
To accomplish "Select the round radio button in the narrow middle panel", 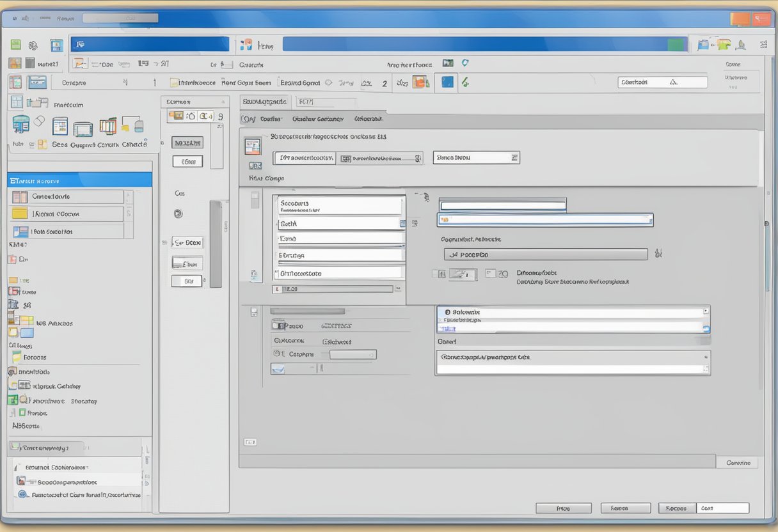I will [178, 214].
